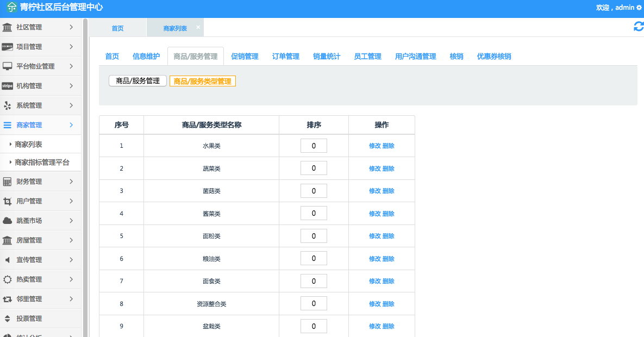Click the 房屋管理 building icon
Screen dimensions: 644x337
(x=7, y=240)
